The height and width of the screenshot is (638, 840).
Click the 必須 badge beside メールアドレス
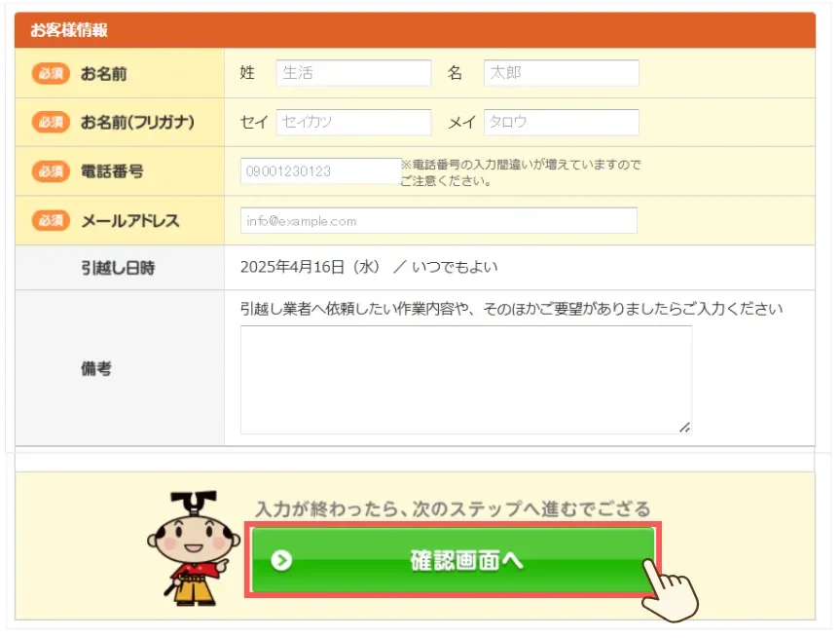click(50, 220)
